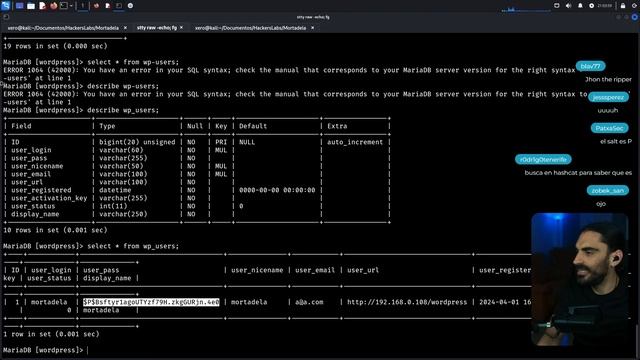This screenshot has width=640, height=360.
Task: Open the notifications bell icon
Action: click(x=580, y=6)
